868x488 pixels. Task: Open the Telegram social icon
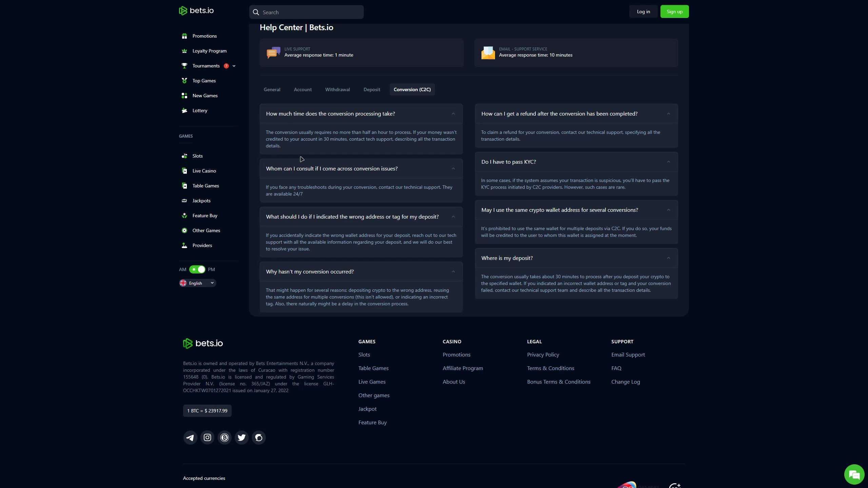tap(190, 438)
